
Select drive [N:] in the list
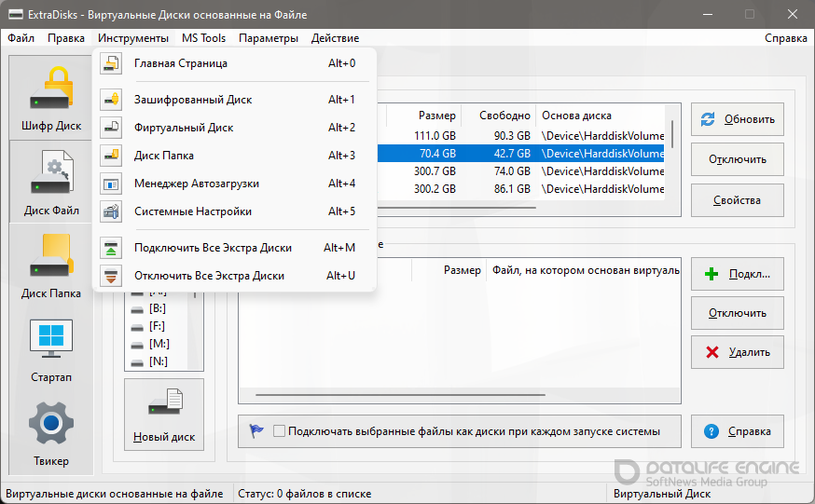(x=158, y=361)
